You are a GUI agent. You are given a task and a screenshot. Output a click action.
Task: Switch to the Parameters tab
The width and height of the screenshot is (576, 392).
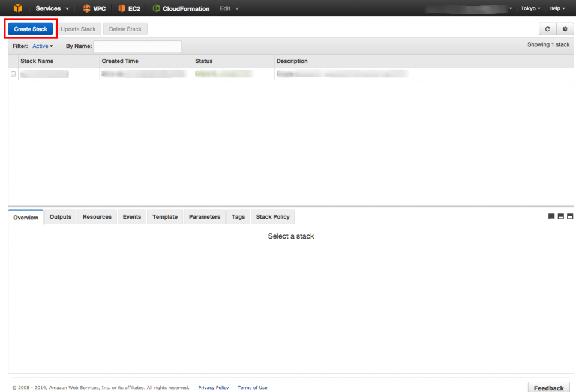[205, 217]
